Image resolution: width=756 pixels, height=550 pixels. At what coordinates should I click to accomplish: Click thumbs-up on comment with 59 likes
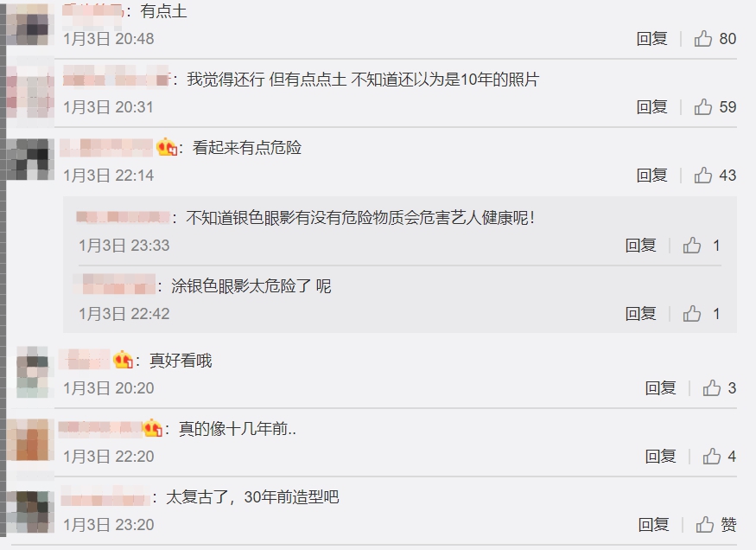click(703, 106)
